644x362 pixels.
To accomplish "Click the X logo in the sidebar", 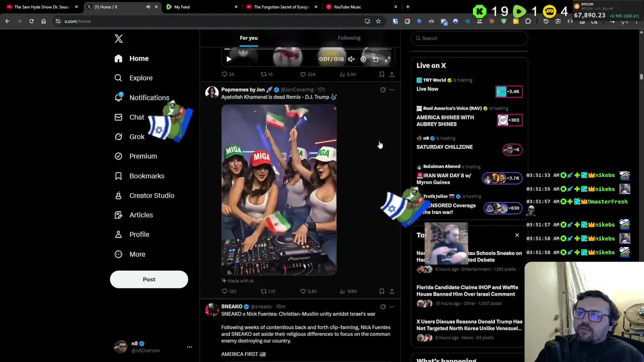I will click(x=119, y=39).
